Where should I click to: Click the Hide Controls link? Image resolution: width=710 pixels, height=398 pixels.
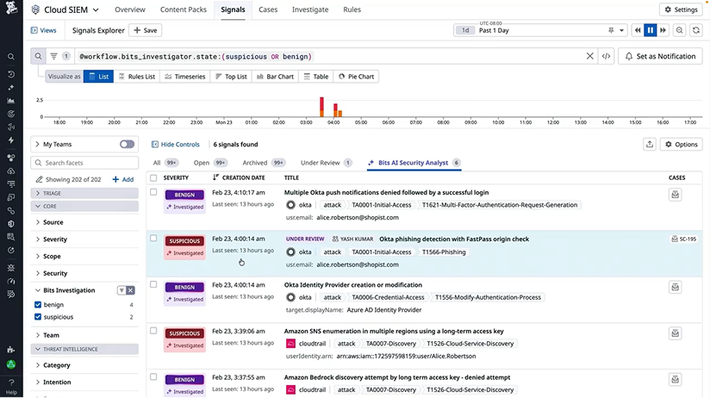[175, 144]
